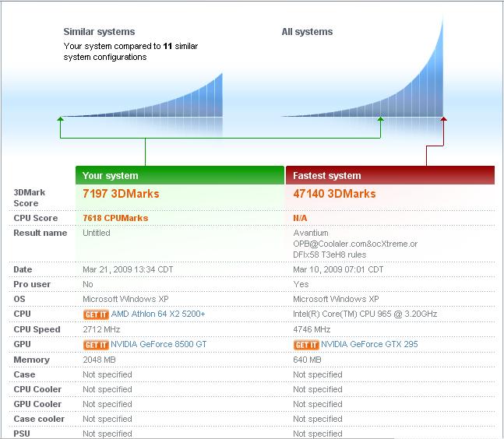Click the Similar systems heading

(99, 32)
